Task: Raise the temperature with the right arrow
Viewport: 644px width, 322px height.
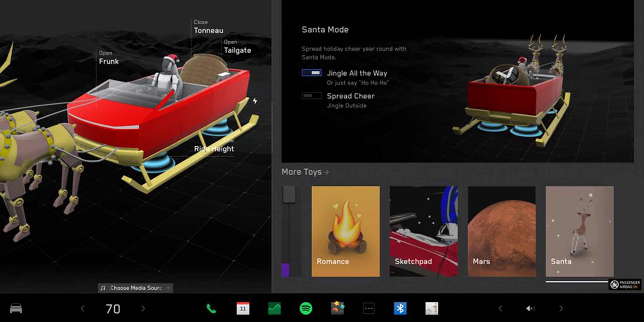Action: click(x=143, y=308)
